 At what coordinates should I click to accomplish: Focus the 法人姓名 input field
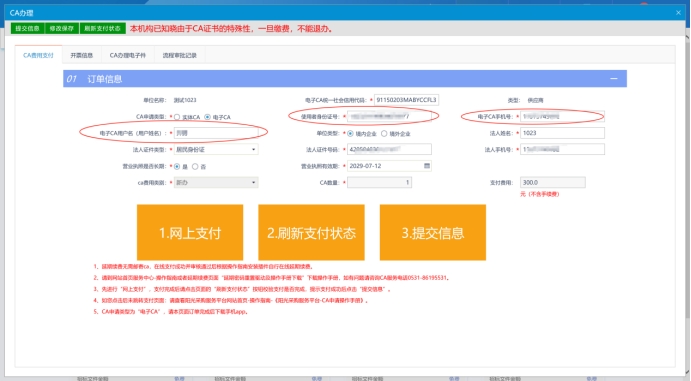coord(562,133)
